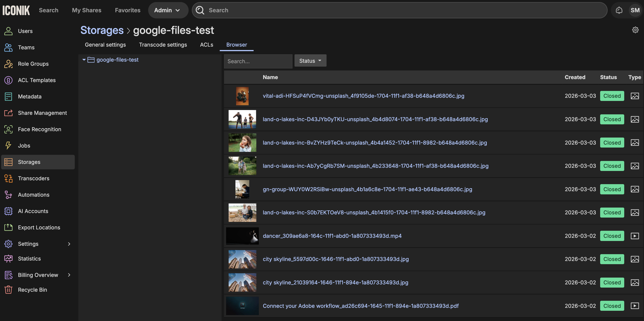Open the Recycle Bin trash icon
This screenshot has width=644, height=321.
tap(8, 290)
